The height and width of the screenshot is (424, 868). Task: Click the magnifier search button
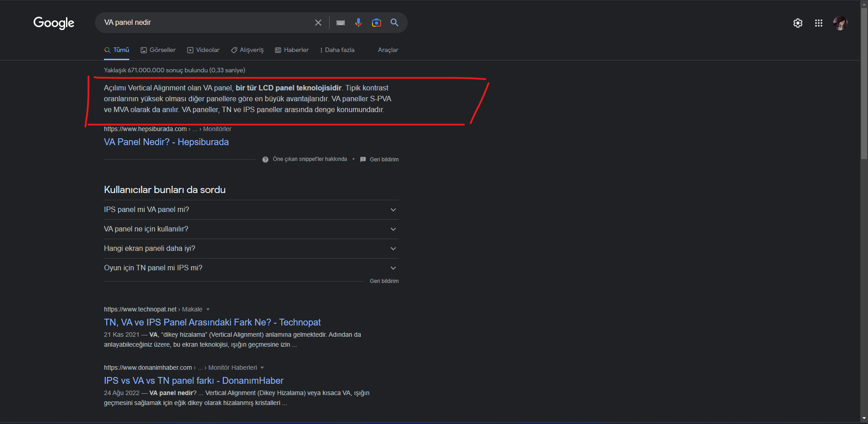click(x=395, y=23)
